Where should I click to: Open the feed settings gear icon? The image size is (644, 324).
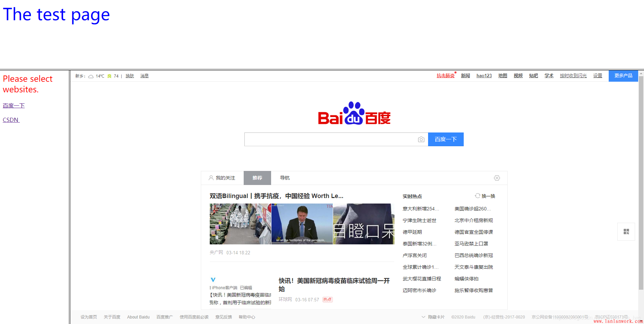(x=497, y=178)
